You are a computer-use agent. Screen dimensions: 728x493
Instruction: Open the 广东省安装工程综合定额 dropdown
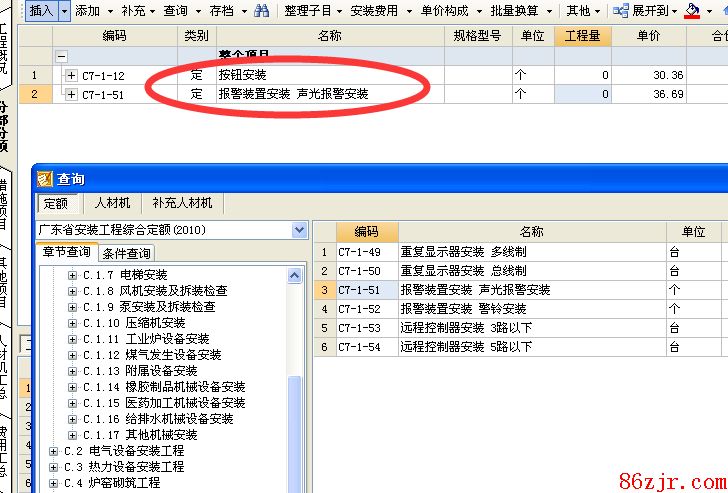pyautogui.click(x=299, y=230)
